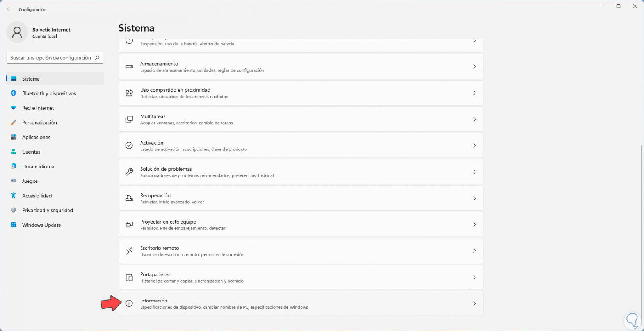This screenshot has height=331, width=644.
Task: Go back with the arrow button
Action: coord(9,9)
